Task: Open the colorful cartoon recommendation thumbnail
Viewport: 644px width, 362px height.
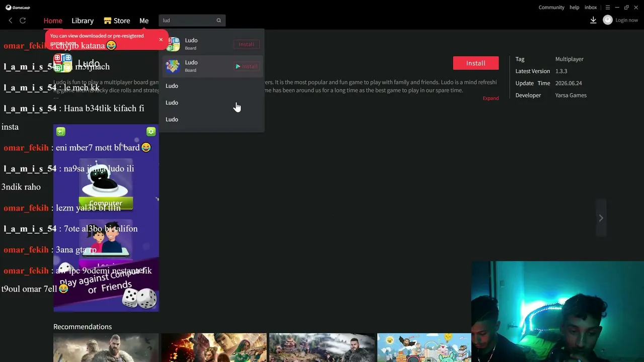Action: click(x=424, y=347)
